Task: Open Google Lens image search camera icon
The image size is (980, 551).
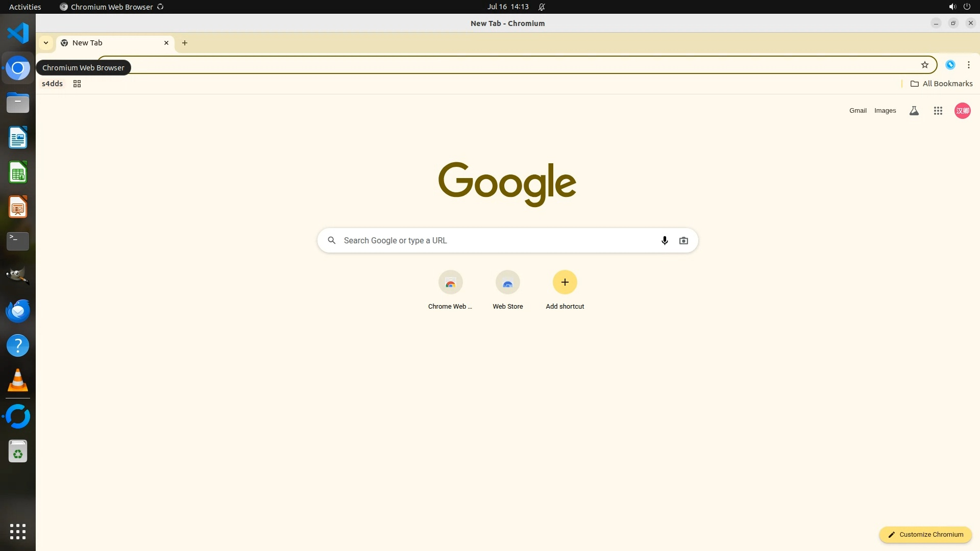Action: pyautogui.click(x=683, y=240)
